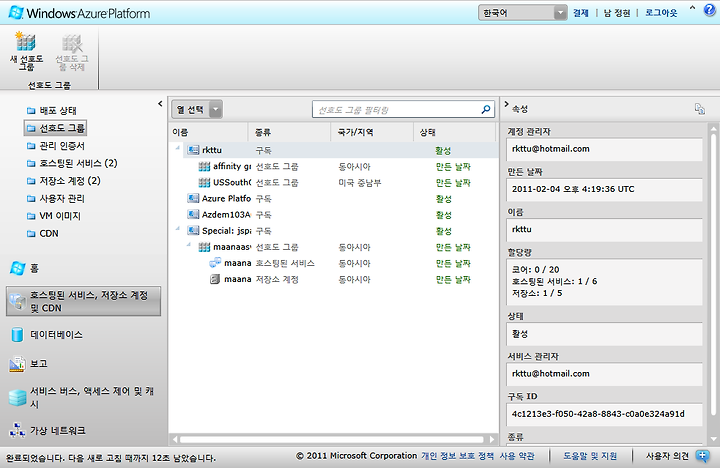Open 개인 정보 보호 정책 link
Screen dimensions: 720x468
pyautogui.click(x=458, y=456)
